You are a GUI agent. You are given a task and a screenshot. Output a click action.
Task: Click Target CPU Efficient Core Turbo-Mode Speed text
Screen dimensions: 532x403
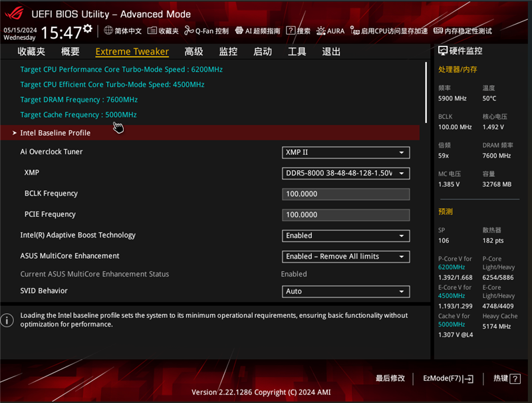tap(112, 84)
